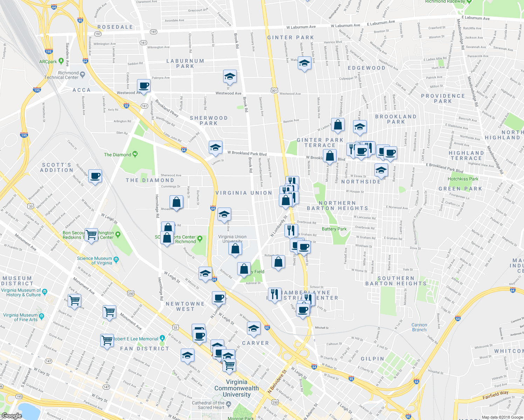Click the coffee cup marker near Fritz St

pos(303,310)
